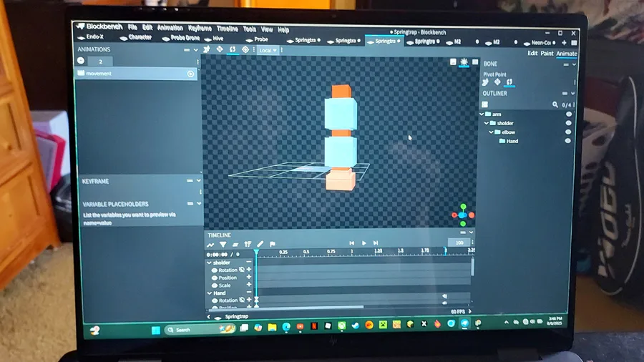Play the animation in timeline
Screen dimensions: 644x362
[x=364, y=243]
